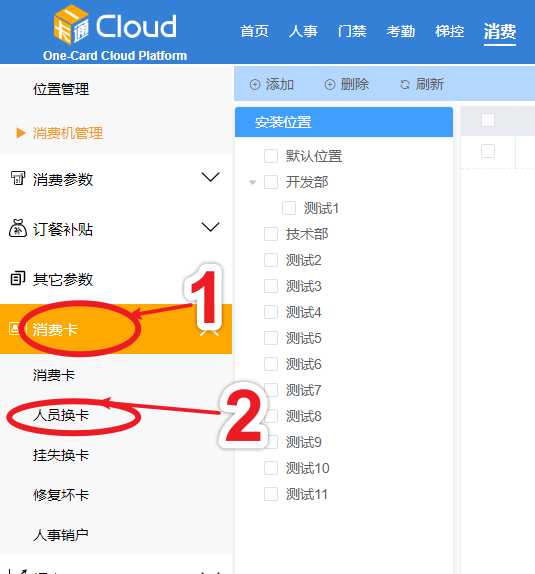Click the 消费卡 card icon in orange bar

click(15, 328)
